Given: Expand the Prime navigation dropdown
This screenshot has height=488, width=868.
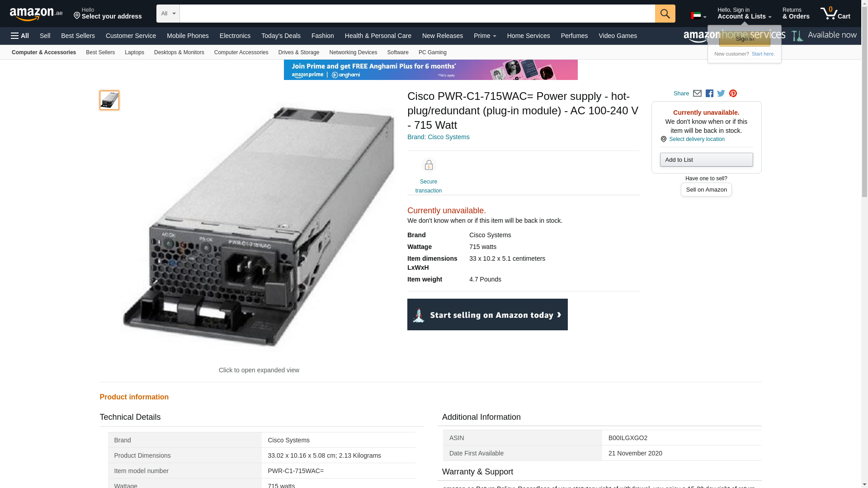Looking at the screenshot, I should [485, 36].
